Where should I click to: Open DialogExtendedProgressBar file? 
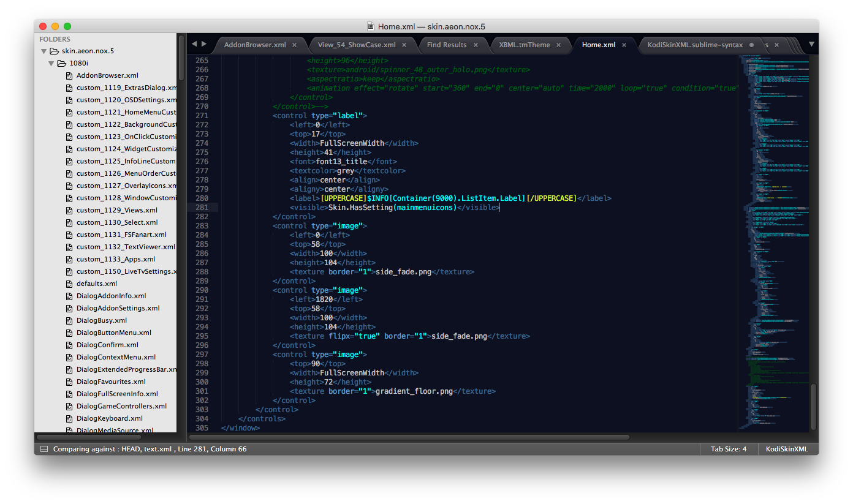tap(126, 369)
